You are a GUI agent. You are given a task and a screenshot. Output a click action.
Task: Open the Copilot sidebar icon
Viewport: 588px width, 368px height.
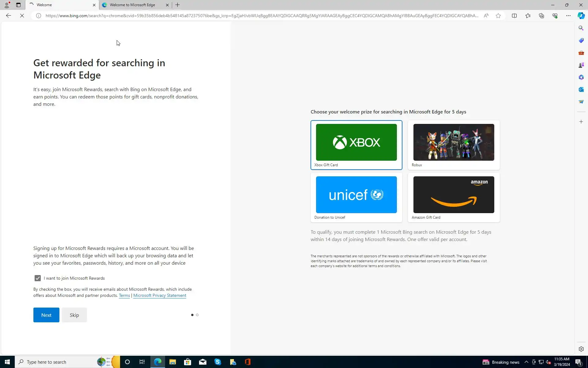[x=581, y=16]
